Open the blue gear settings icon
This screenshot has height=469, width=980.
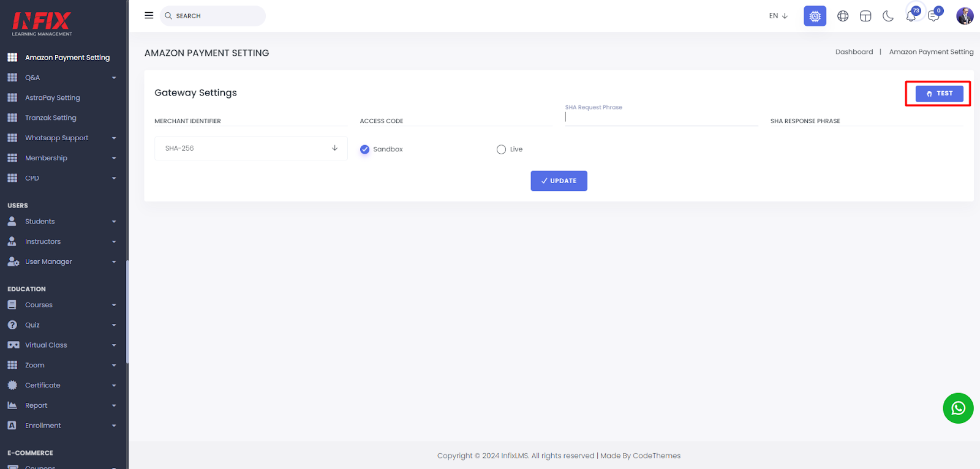tap(815, 16)
